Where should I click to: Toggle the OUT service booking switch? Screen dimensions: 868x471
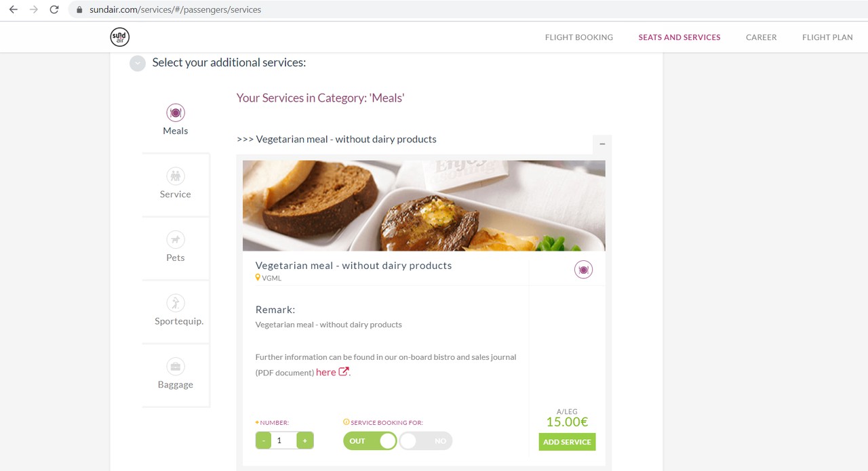370,441
